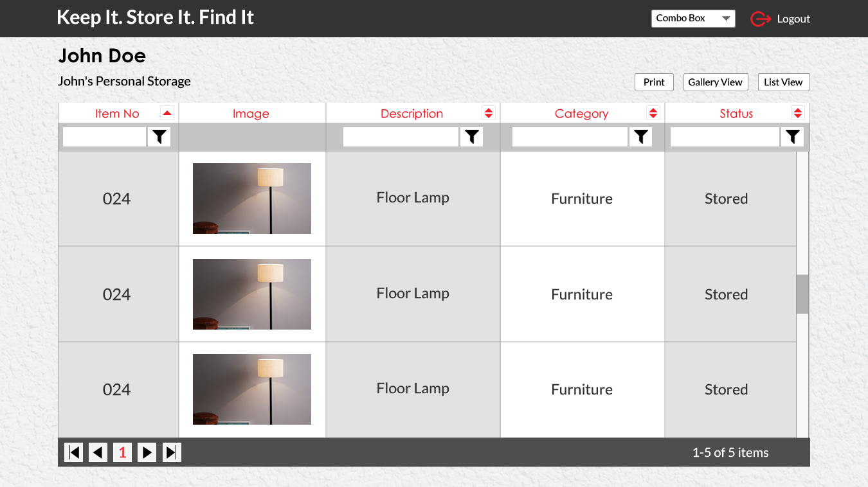
Task: Toggle sort arrows on Description column
Action: click(x=489, y=113)
